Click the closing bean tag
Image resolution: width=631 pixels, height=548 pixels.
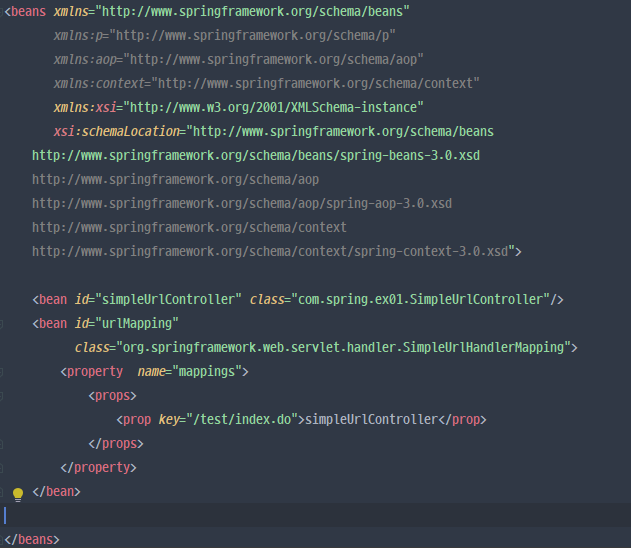pyautogui.click(x=56, y=492)
